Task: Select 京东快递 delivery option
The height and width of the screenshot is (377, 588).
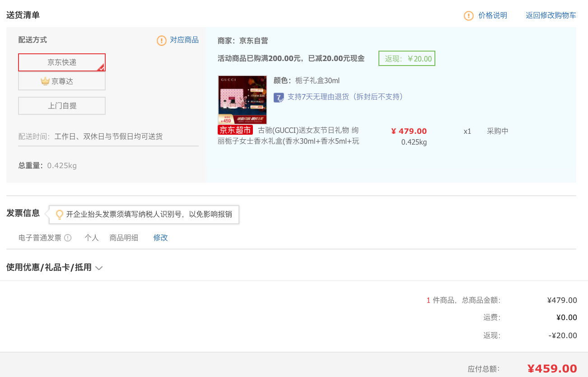Action: [x=62, y=62]
